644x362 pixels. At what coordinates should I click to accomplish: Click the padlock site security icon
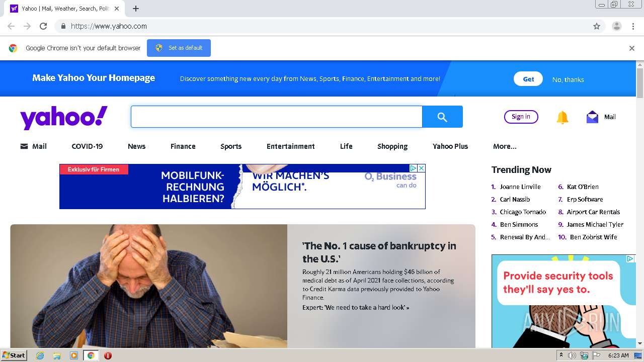63,26
